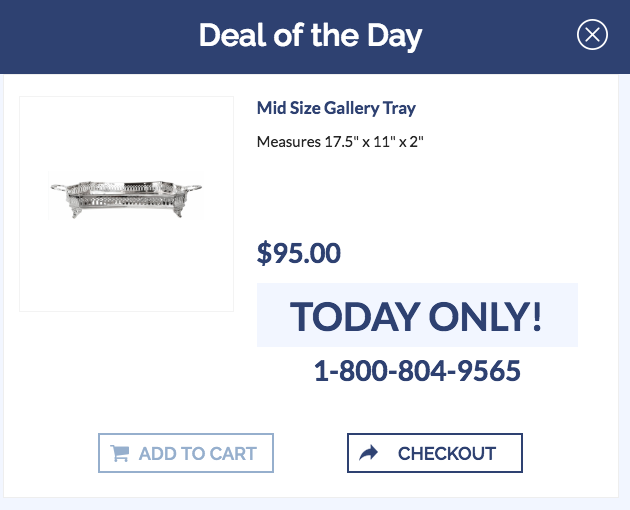630x510 pixels.
Task: Tap the circled X icon in header
Action: point(593,36)
